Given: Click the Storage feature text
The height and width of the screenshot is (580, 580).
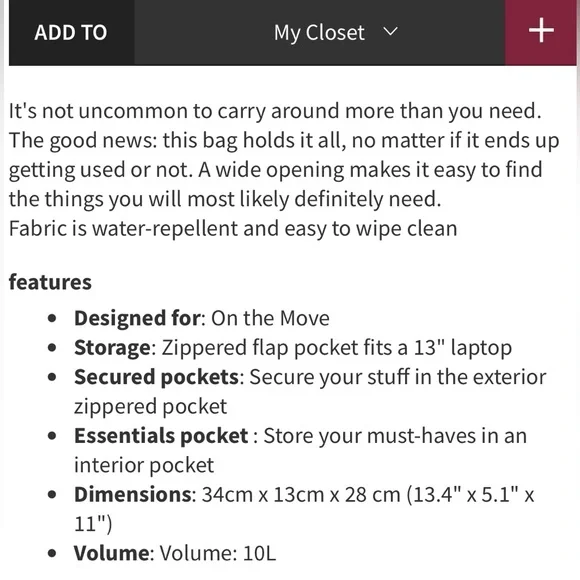Looking at the screenshot, I should [293, 348].
